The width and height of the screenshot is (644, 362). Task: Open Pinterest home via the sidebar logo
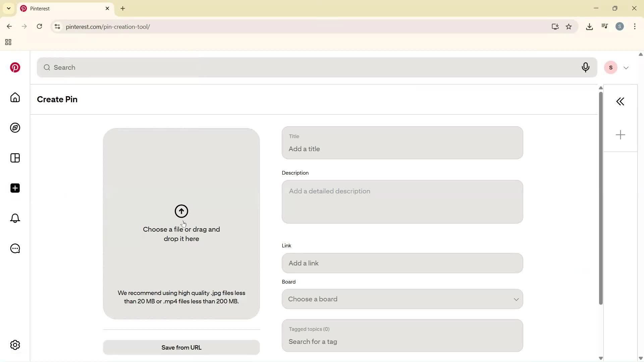coord(15,67)
